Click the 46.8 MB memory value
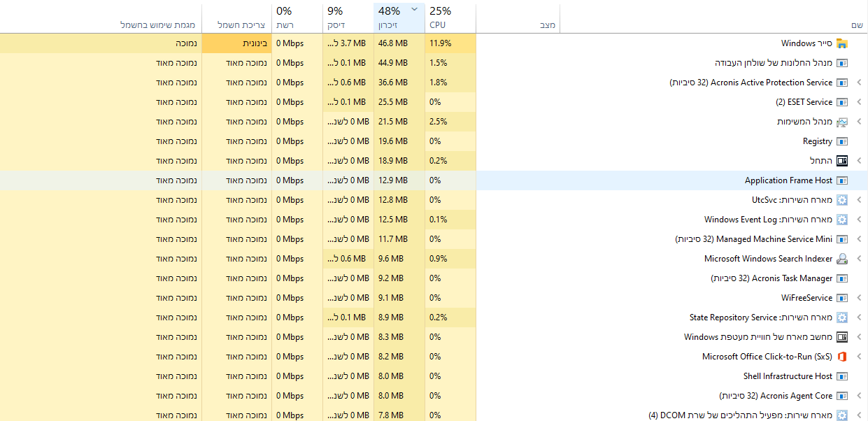868x421 pixels. [393, 43]
